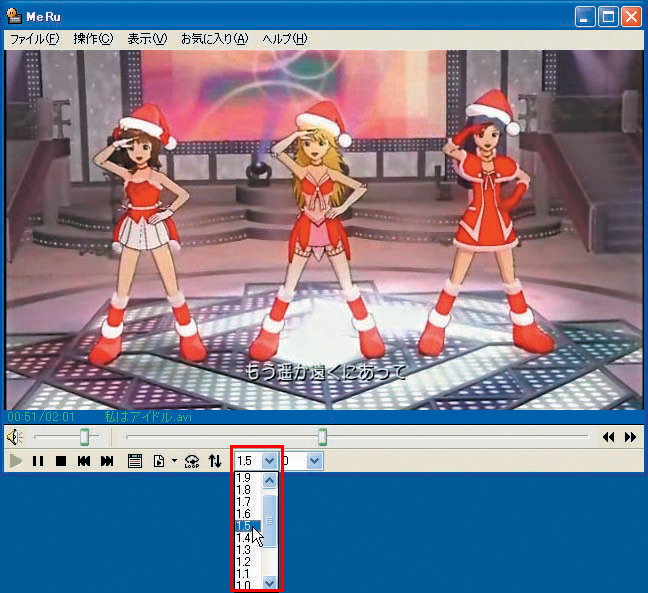This screenshot has width=648, height=593.
Task: Open the お気に入り(A) menu
Action: [x=215, y=39]
